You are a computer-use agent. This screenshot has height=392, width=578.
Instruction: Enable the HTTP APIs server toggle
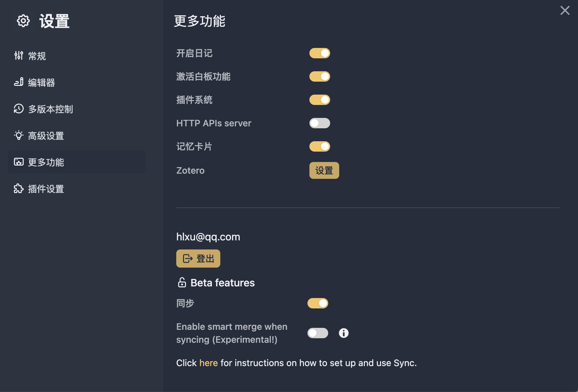pyautogui.click(x=319, y=123)
